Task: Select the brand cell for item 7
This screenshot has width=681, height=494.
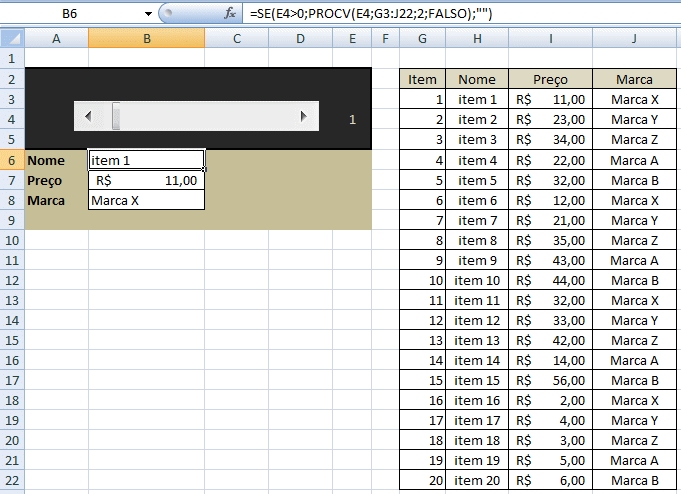Action: (635, 220)
